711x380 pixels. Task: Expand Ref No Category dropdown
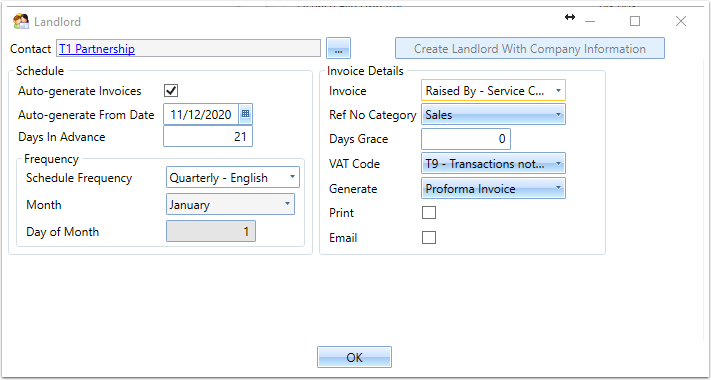click(x=493, y=115)
